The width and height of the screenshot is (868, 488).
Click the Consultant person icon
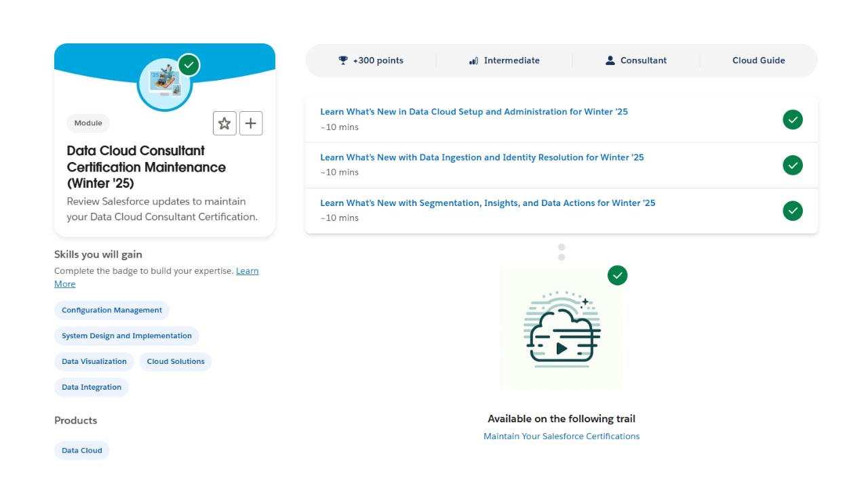pyautogui.click(x=610, y=60)
